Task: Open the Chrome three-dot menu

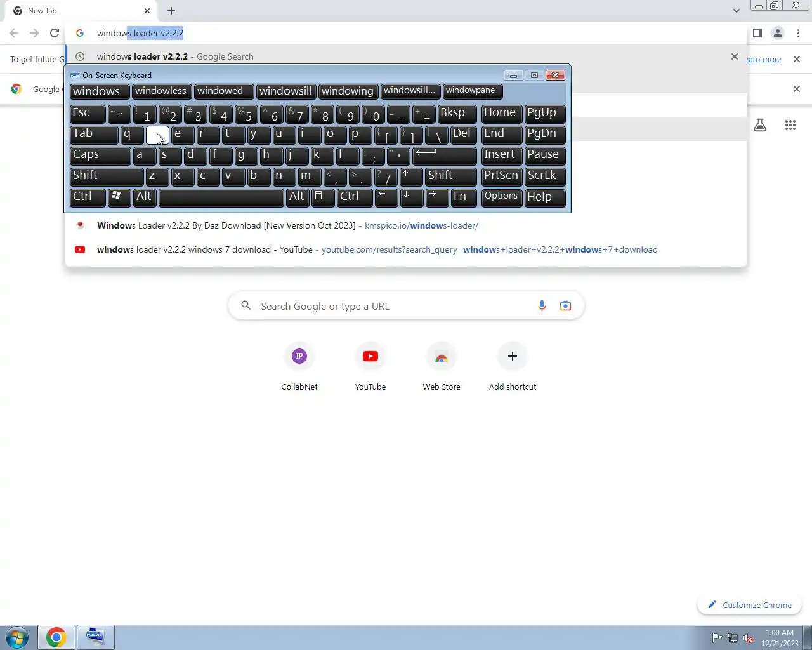Action: point(798,33)
